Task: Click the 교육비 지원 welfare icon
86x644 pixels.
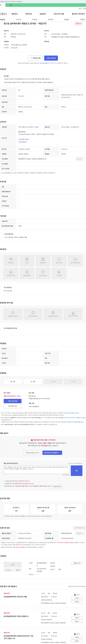Action: pyautogui.click(x=59, y=261)
